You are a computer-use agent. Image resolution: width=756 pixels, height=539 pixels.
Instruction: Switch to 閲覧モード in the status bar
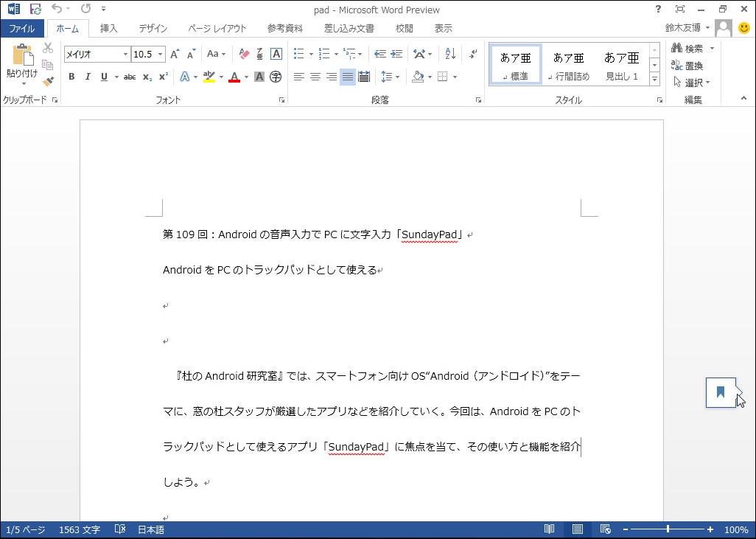549,529
